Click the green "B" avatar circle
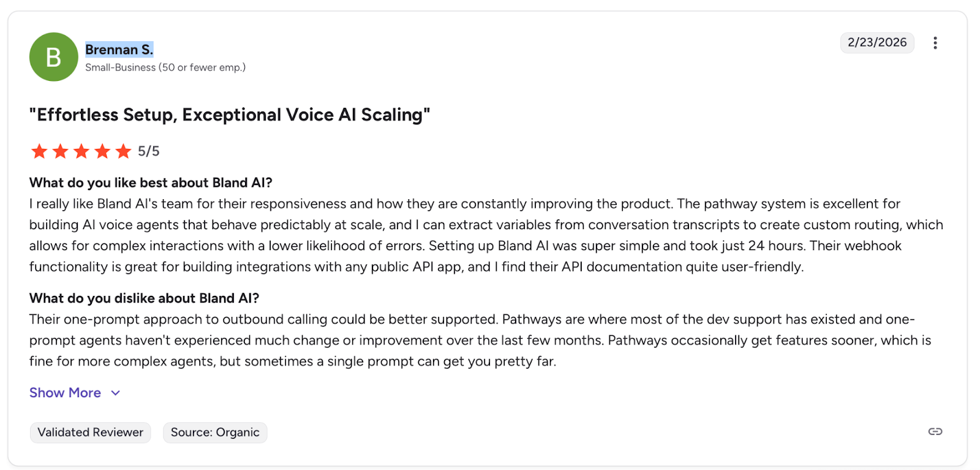Screen dimensions: 980x470 54,57
